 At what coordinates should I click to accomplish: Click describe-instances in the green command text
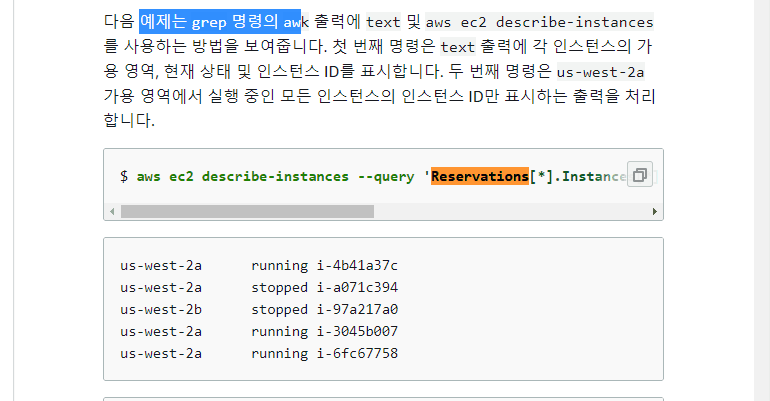point(275,177)
